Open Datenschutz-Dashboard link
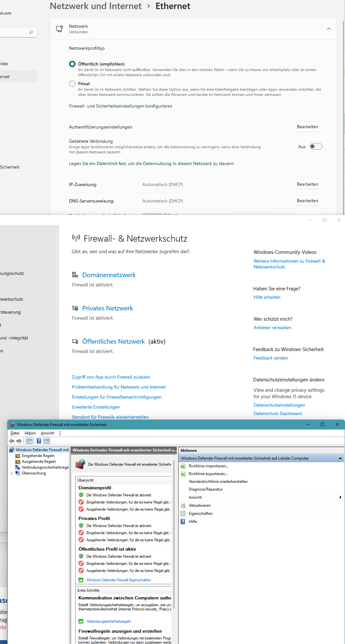 (278, 413)
